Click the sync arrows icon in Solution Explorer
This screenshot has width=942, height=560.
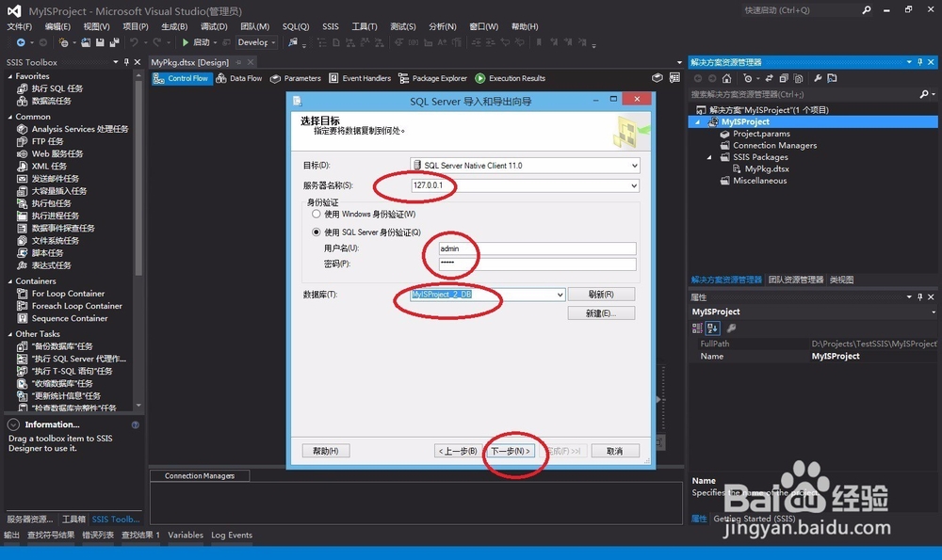pos(769,78)
